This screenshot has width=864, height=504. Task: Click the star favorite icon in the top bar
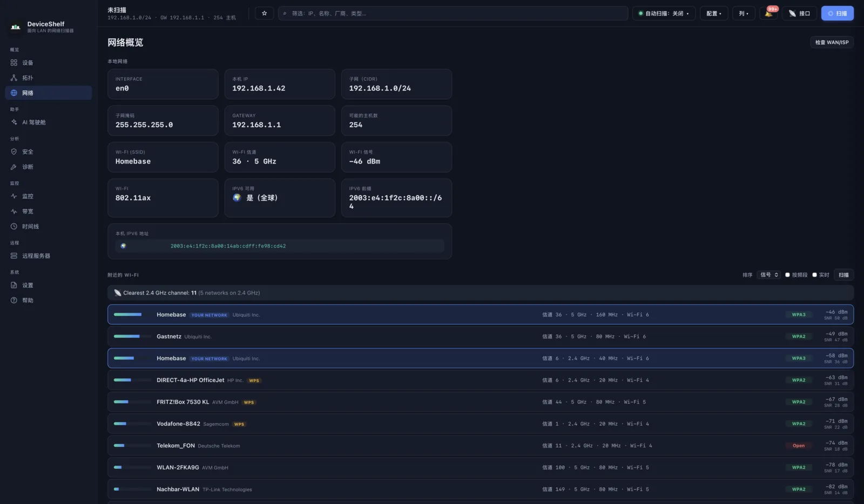(x=264, y=13)
